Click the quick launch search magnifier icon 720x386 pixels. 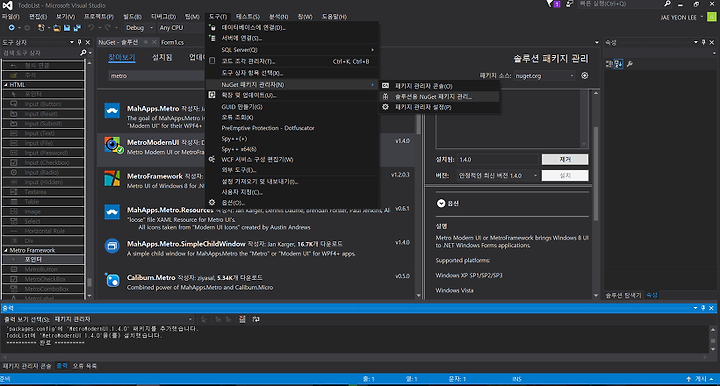click(x=667, y=4)
